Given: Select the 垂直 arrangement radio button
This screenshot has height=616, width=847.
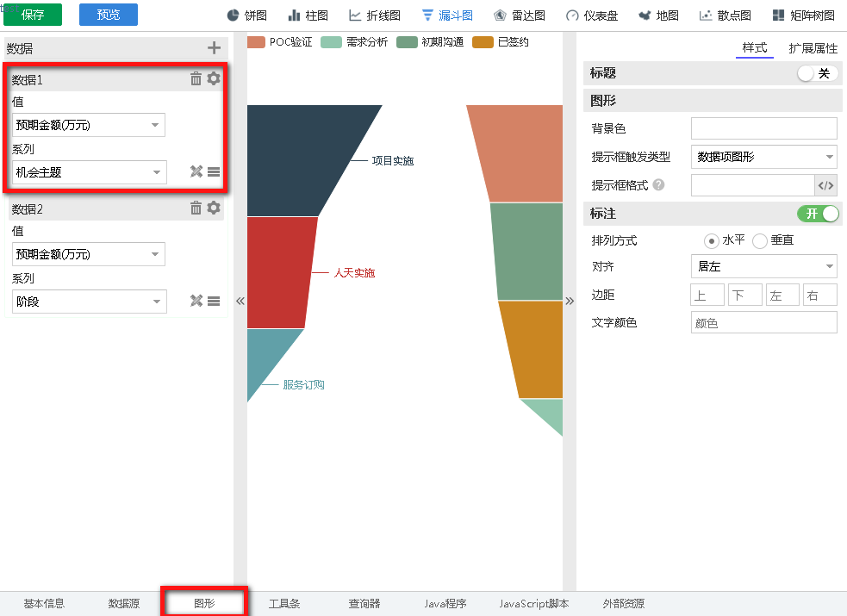Looking at the screenshot, I should point(759,240).
